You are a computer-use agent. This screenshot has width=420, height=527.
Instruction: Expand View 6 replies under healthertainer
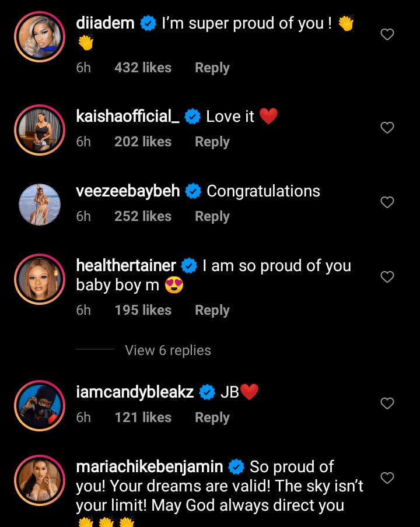[x=167, y=350]
